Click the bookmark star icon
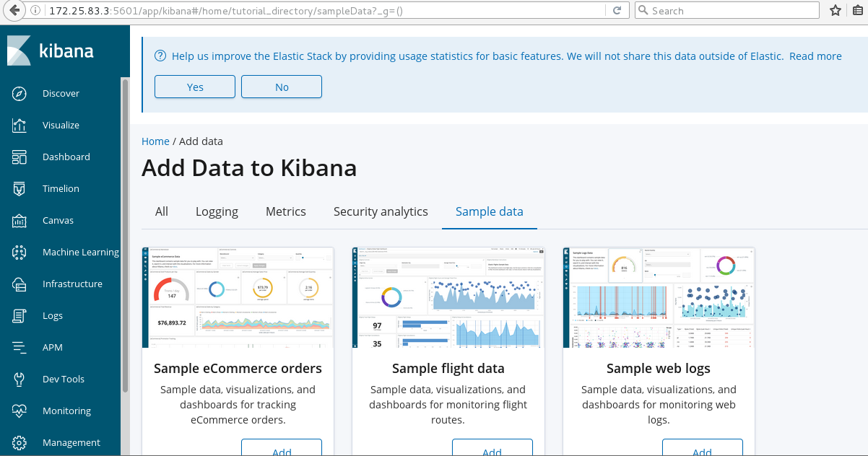Screen dimensions: 868x456 [x=836, y=11]
